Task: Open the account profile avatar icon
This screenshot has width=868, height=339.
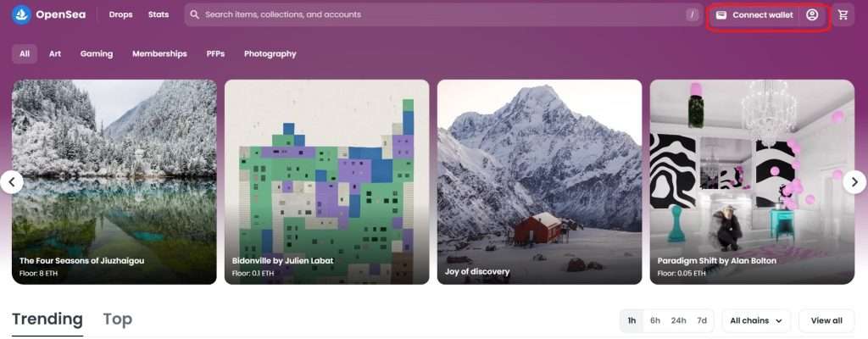Action: tap(812, 15)
